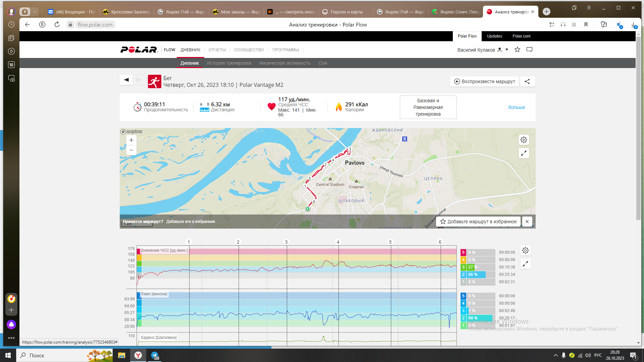Click the больше link

(x=517, y=107)
